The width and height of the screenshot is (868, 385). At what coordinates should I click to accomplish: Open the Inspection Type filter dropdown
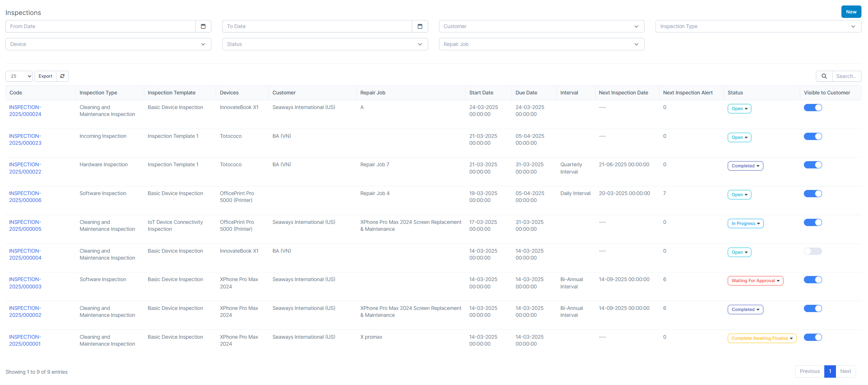pyautogui.click(x=758, y=26)
